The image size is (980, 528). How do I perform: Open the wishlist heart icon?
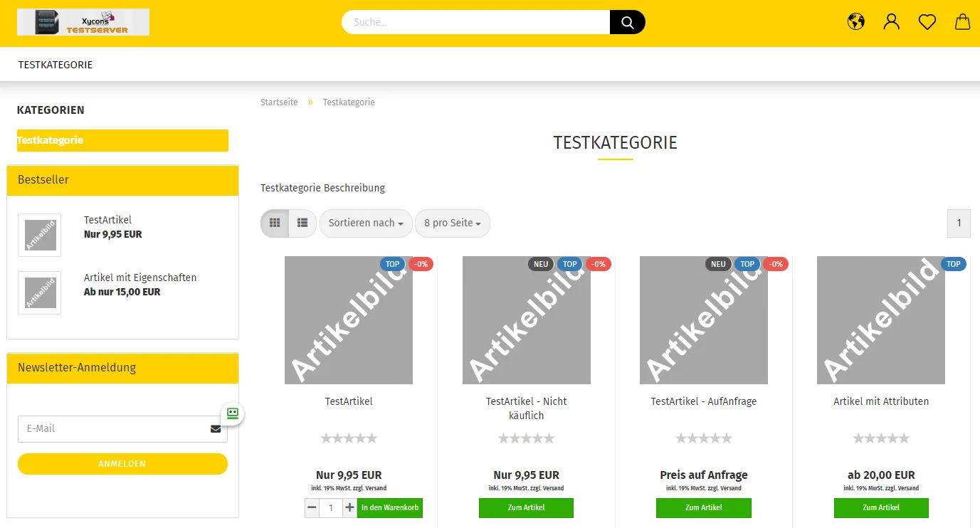[927, 22]
